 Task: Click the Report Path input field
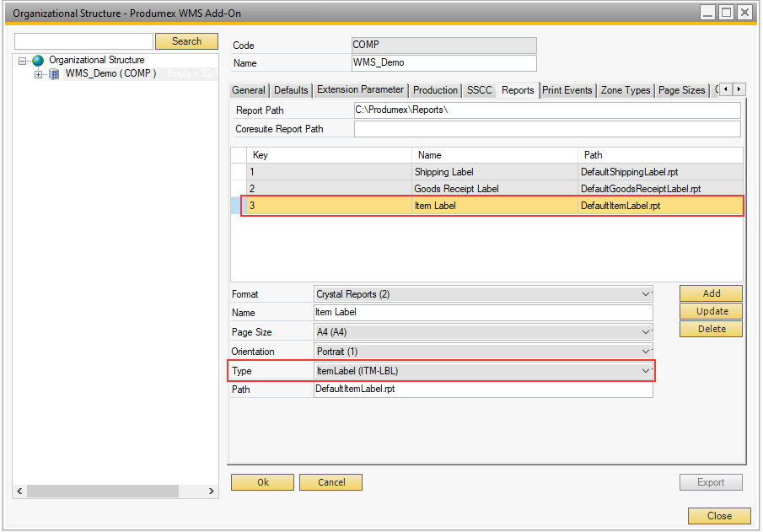click(x=547, y=110)
